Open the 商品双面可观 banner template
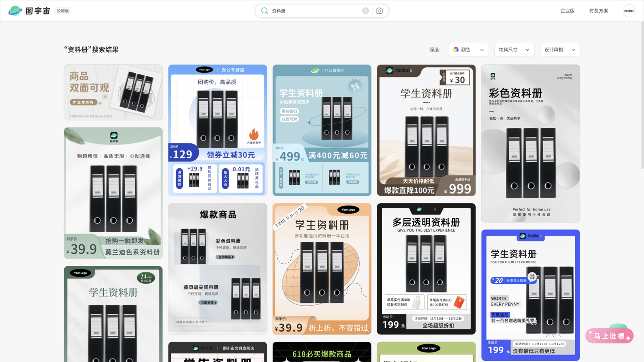The height and width of the screenshot is (362, 644). [113, 92]
